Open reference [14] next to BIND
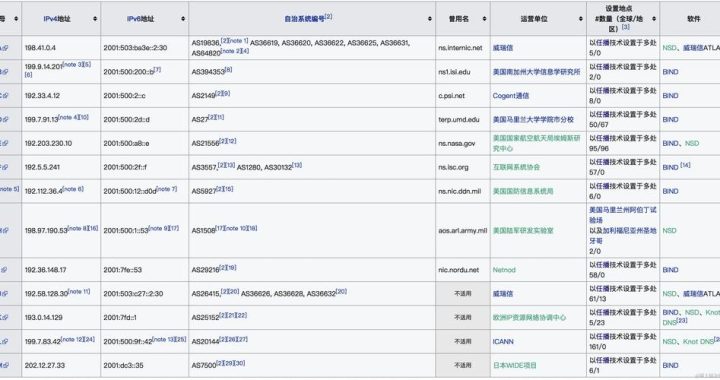The image size is (720, 380). pyautogui.click(x=685, y=165)
